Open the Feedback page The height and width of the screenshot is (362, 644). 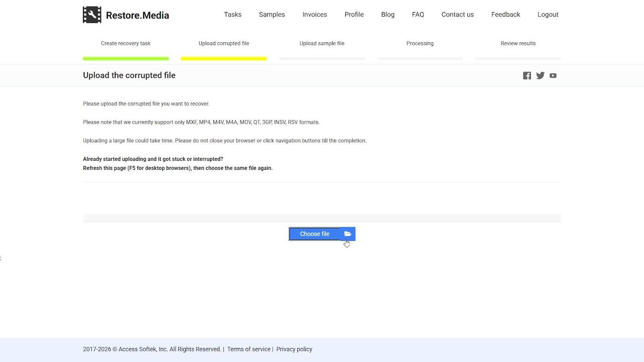(506, 14)
